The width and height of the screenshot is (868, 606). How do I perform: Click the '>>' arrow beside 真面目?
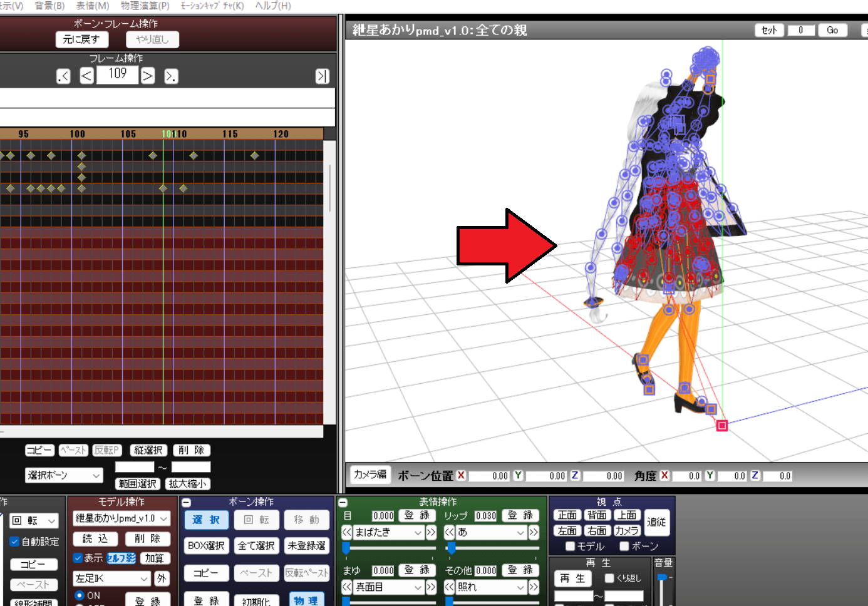point(431,587)
